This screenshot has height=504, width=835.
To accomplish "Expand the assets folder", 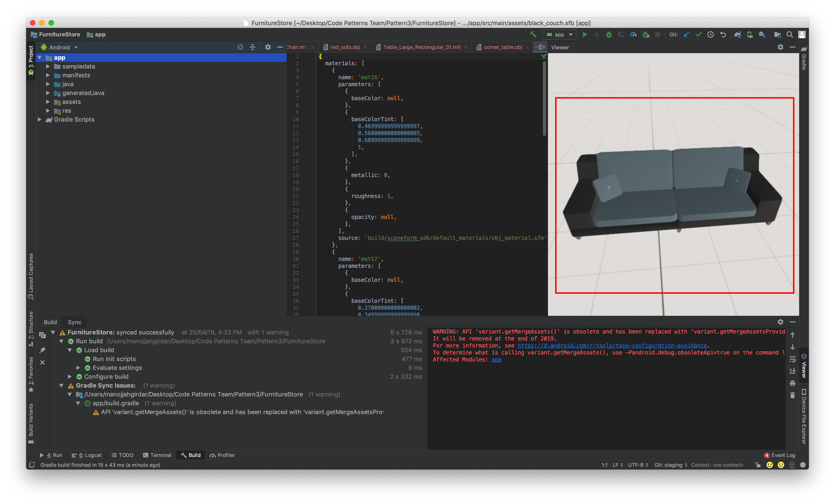I will (48, 102).
